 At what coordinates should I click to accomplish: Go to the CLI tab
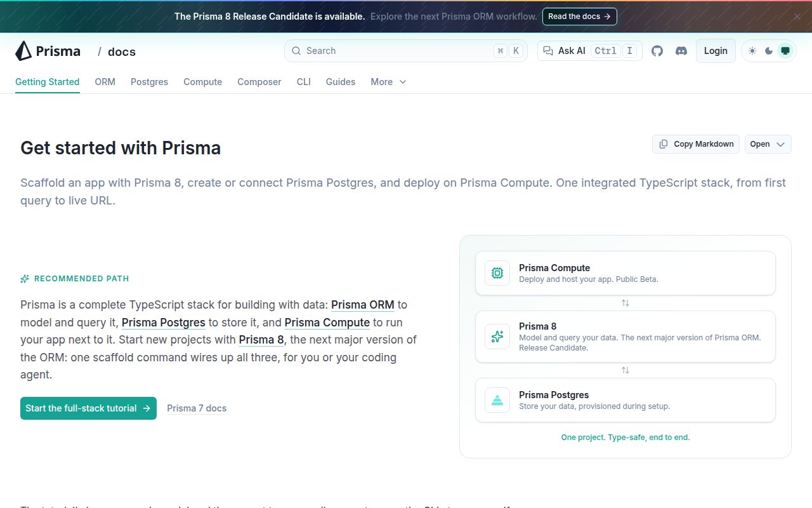pyautogui.click(x=304, y=82)
